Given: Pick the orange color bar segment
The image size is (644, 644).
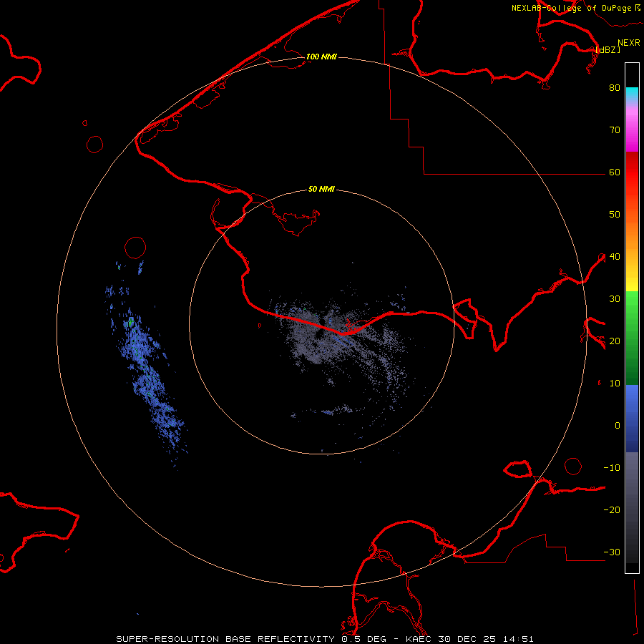Looking at the screenshot, I should 632,234.
